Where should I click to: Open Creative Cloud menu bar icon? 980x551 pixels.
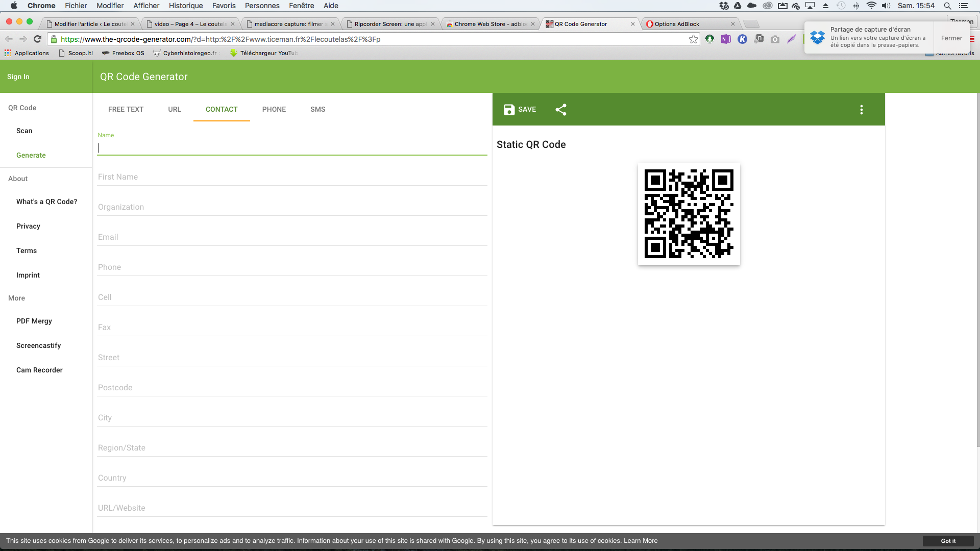pyautogui.click(x=767, y=6)
